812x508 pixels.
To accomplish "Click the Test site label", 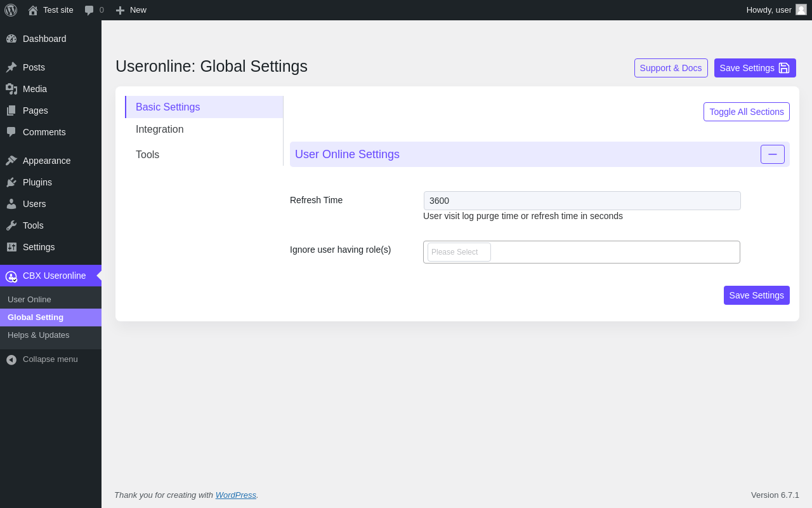I will (x=58, y=10).
